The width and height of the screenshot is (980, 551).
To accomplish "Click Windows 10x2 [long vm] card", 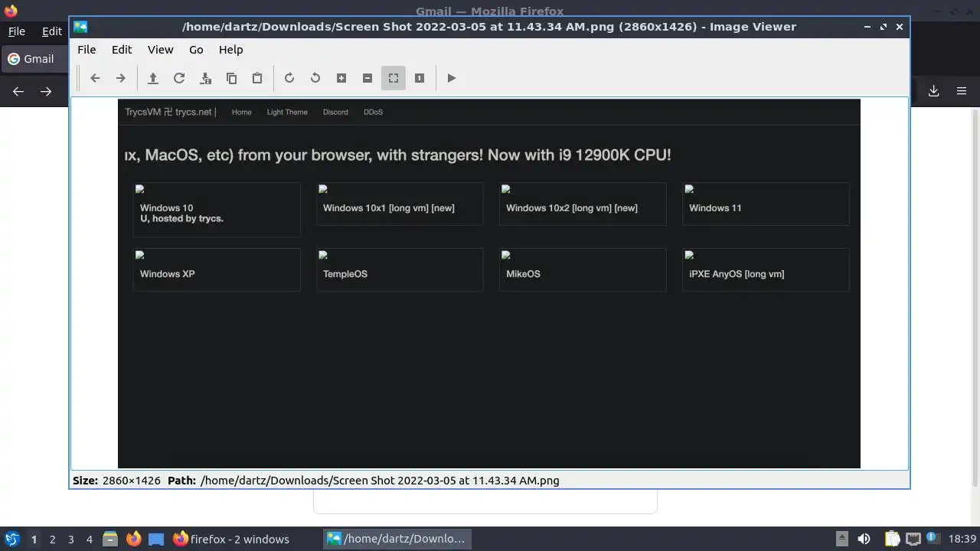I will tap(583, 204).
